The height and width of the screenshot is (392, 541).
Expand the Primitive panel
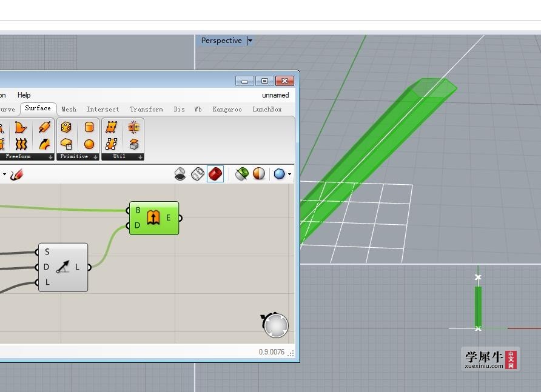96,157
